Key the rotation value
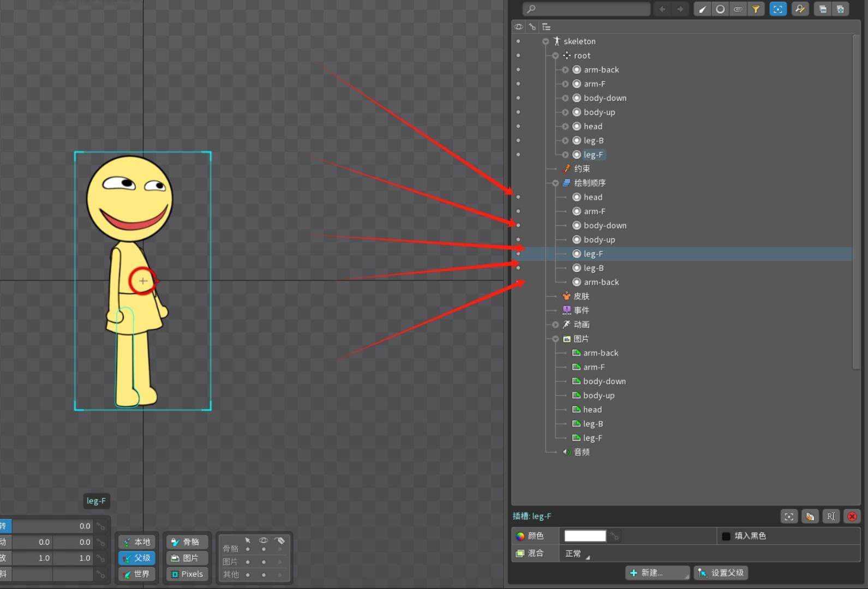Viewport: 868px width, 589px height. coord(100,526)
